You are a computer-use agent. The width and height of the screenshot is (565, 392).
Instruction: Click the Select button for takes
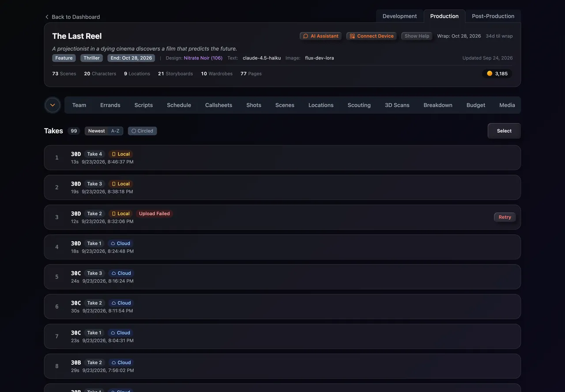[x=504, y=131]
